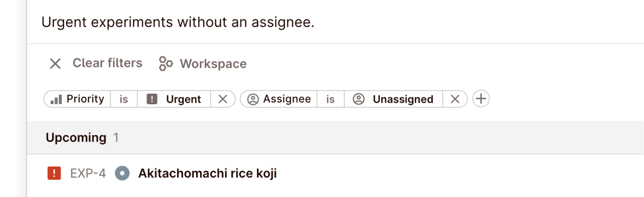The image size is (644, 197).
Task: Remove the Priority is Urgent filter
Action: point(223,99)
